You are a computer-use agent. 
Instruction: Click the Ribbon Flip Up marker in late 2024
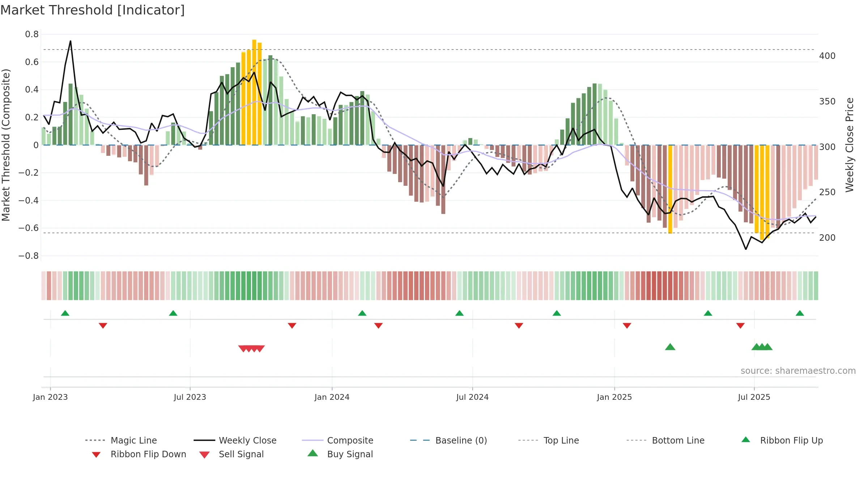(557, 313)
